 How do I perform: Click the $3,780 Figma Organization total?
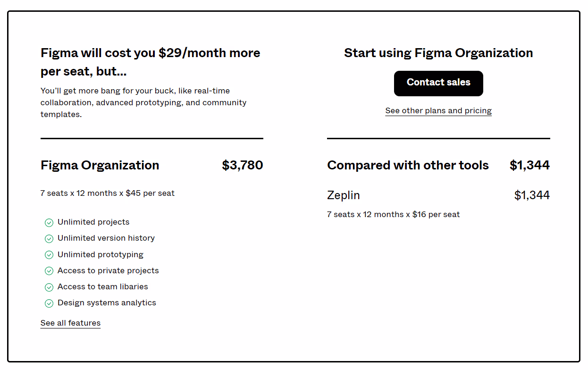[243, 165]
